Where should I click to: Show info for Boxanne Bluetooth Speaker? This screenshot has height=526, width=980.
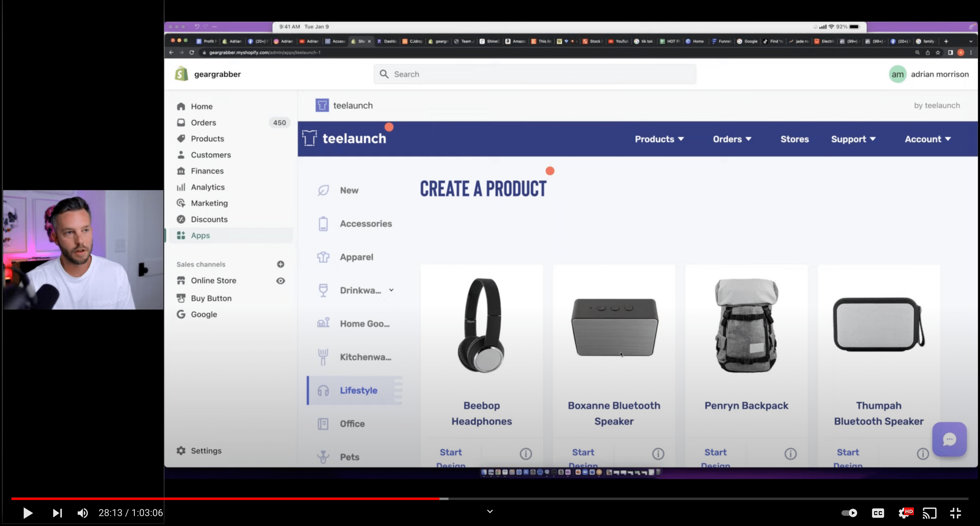[x=658, y=454]
